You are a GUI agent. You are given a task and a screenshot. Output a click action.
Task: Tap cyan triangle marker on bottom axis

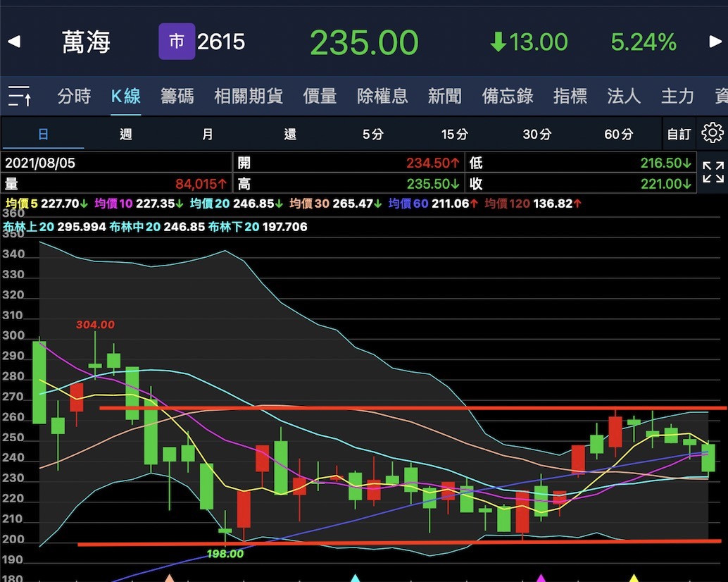pos(355,578)
